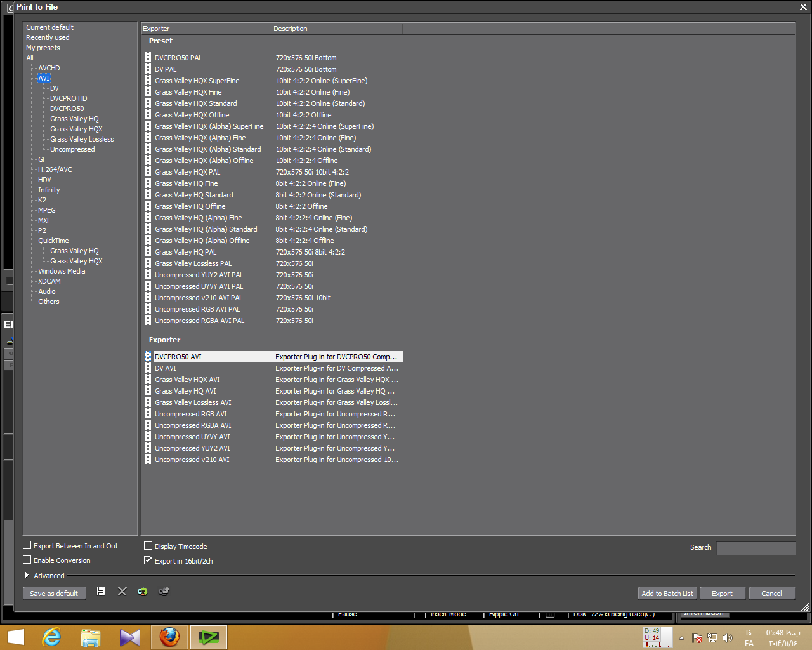
Task: Open Internet Explorer from the taskbar
Action: [51, 637]
